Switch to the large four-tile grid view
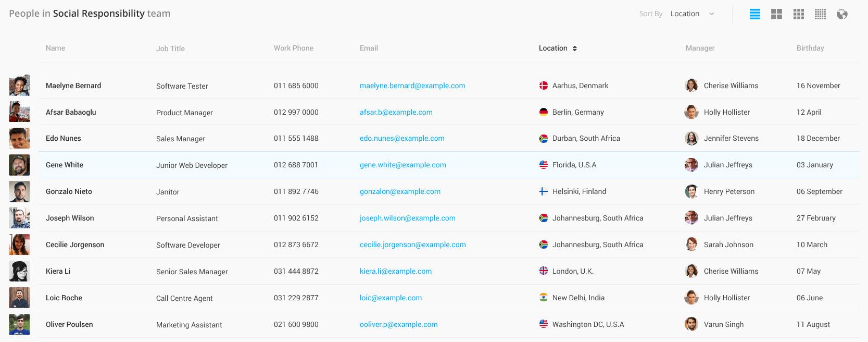This screenshot has height=342, width=868. pos(776,14)
